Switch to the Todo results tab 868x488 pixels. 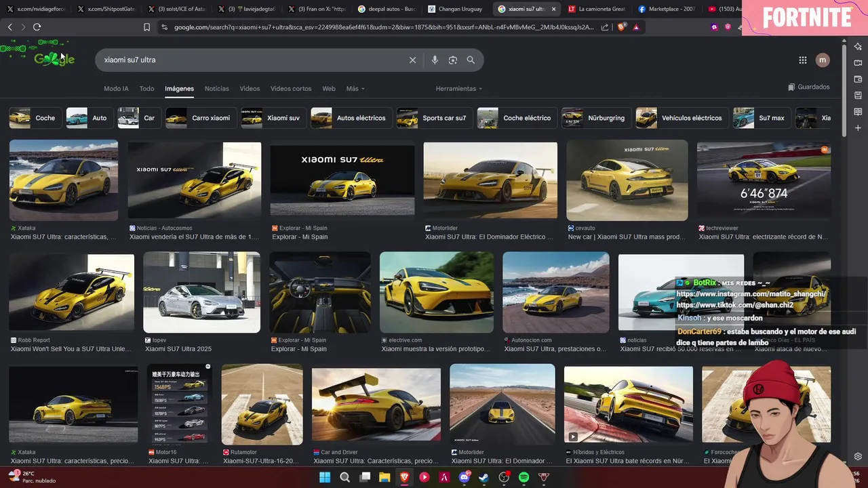tap(146, 88)
